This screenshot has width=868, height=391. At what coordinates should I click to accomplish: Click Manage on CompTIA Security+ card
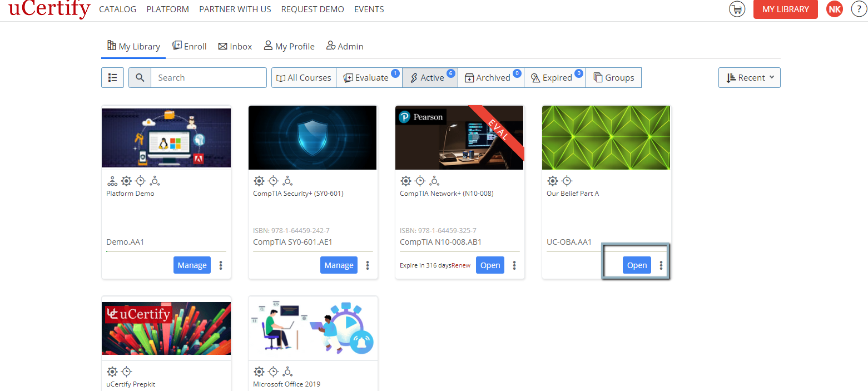point(339,265)
